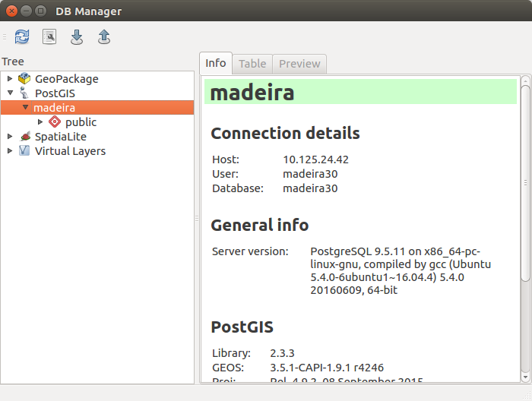Select the Virtual Layers tree item
This screenshot has height=401, width=532.
pyautogui.click(x=70, y=151)
